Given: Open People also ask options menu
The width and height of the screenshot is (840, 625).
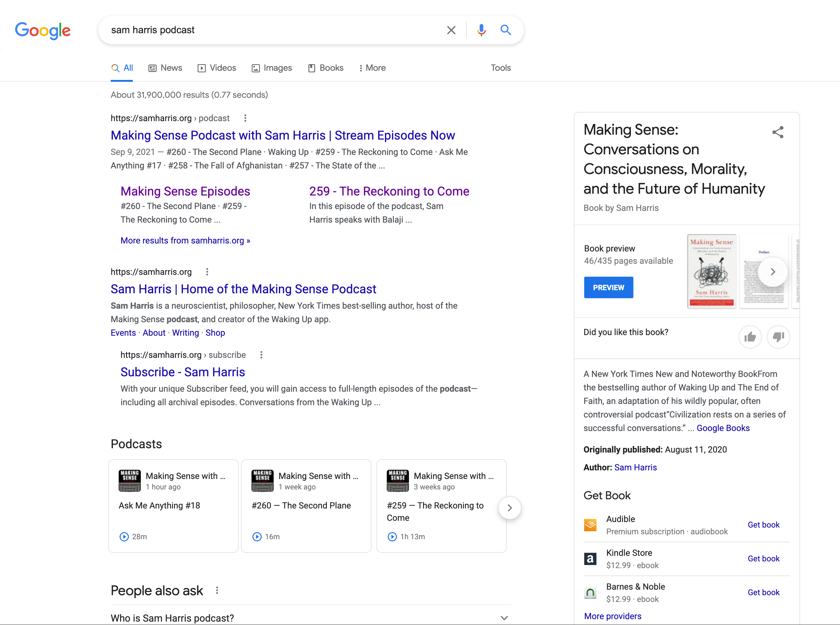Looking at the screenshot, I should coord(217,591).
